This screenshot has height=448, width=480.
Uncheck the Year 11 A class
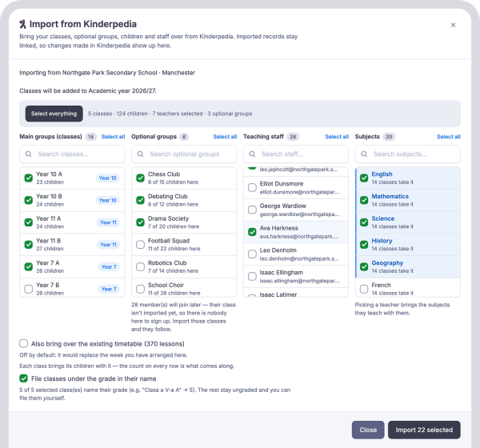pos(29,222)
